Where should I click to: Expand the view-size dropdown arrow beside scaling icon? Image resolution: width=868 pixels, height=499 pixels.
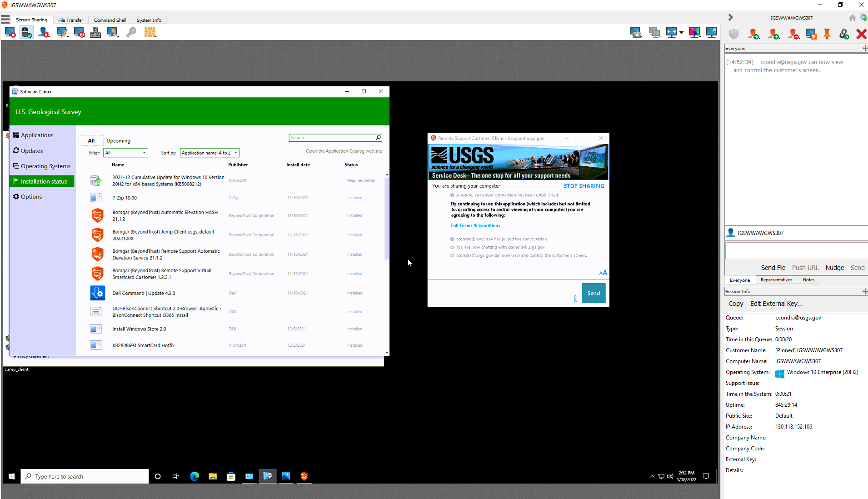681,33
